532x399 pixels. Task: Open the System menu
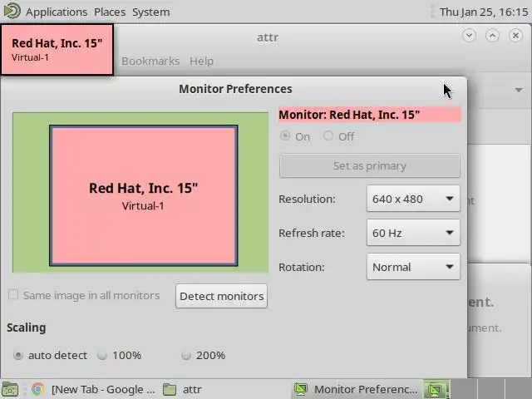coord(151,12)
